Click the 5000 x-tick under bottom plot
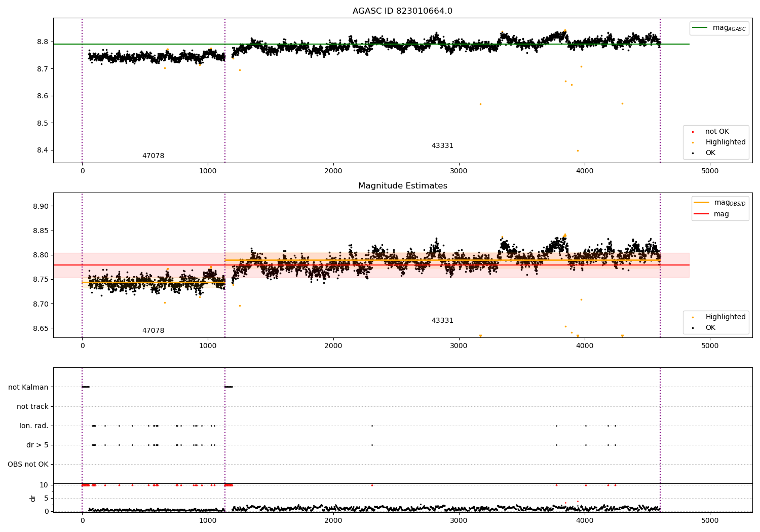This screenshot has width=760, height=532. [x=710, y=520]
